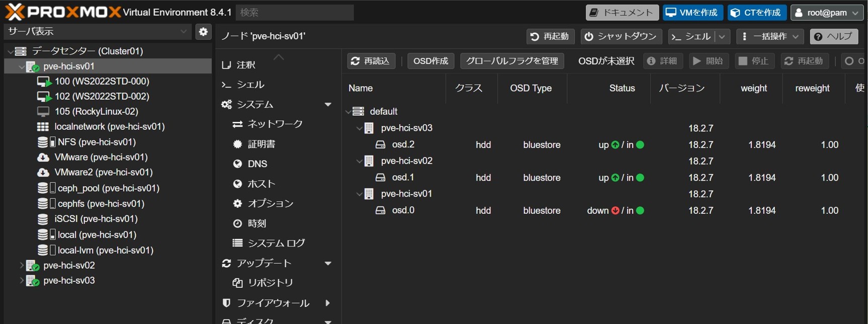This screenshot has width=868, height=324.
Task: Click the シャットダウン button
Action: (x=622, y=36)
